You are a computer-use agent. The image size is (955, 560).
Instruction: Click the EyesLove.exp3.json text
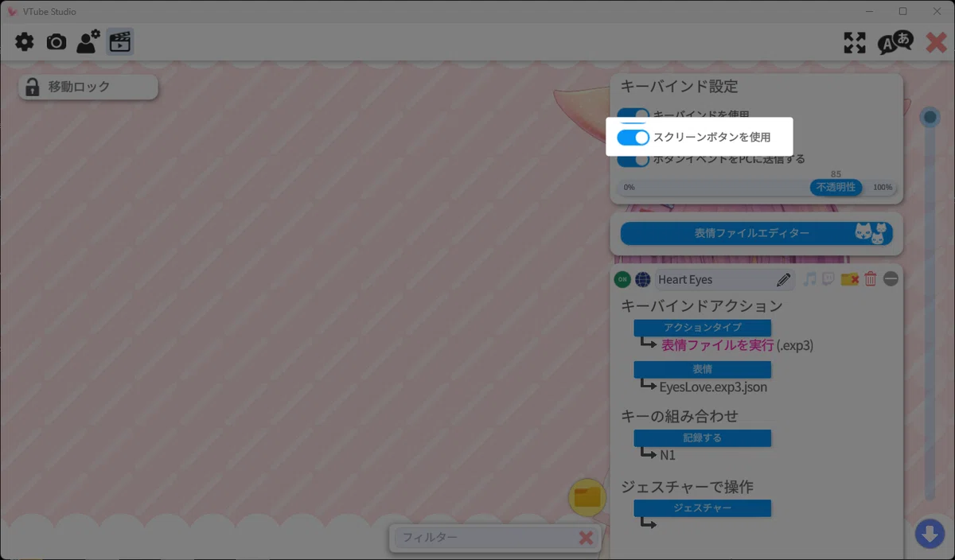713,387
